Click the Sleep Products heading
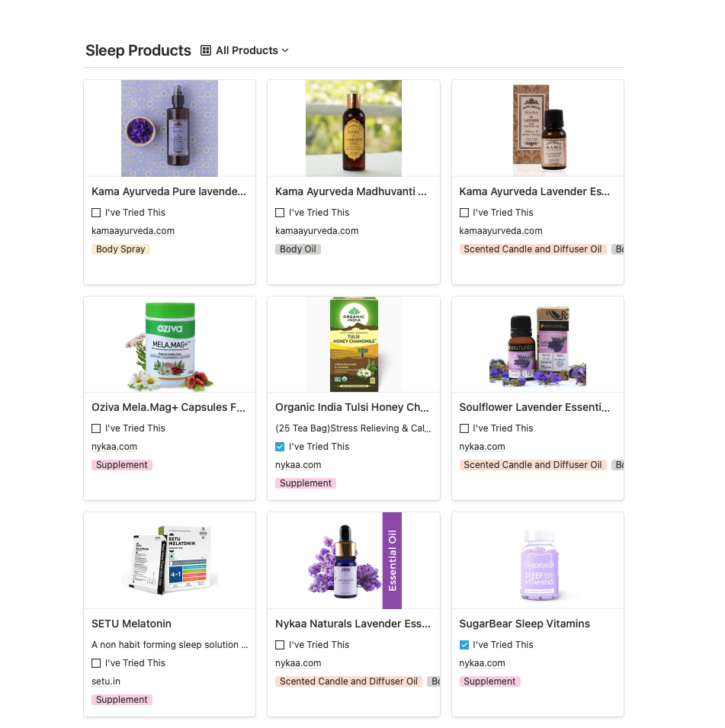725x728 pixels. [x=138, y=50]
